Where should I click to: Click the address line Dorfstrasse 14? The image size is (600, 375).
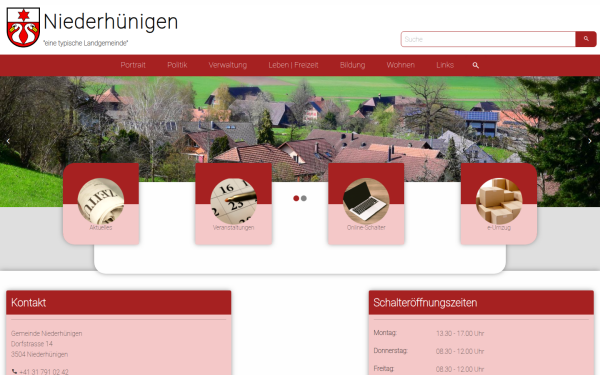pos(32,344)
